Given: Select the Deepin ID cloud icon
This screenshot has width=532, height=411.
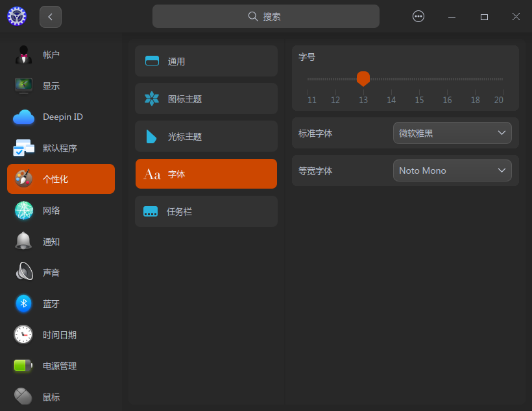Looking at the screenshot, I should pos(23,117).
